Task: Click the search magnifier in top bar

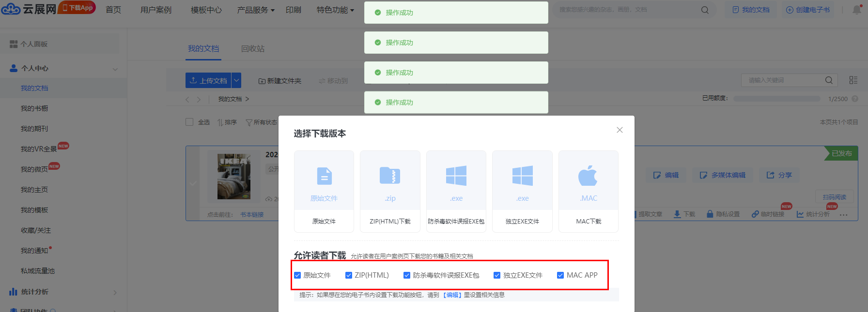Action: (705, 10)
